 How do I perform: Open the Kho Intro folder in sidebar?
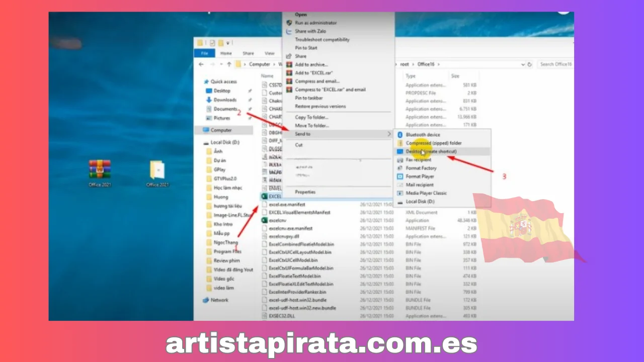[222, 224]
